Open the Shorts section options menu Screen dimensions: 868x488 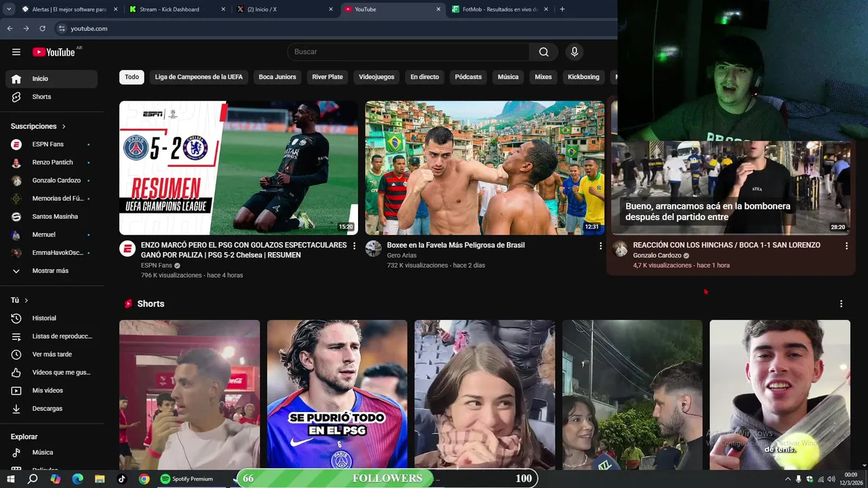pos(841,304)
